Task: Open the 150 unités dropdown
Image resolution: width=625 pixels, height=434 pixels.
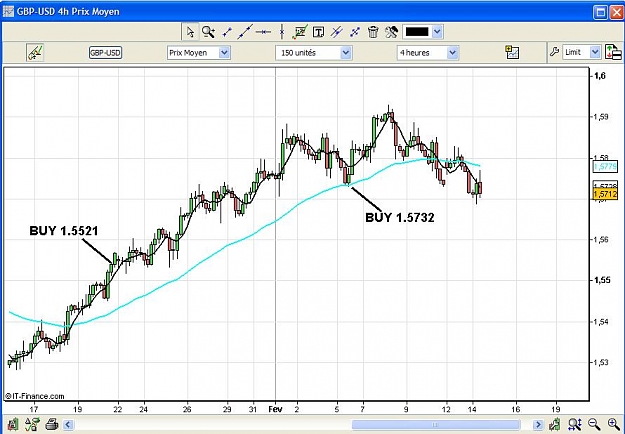Action: pyautogui.click(x=313, y=53)
